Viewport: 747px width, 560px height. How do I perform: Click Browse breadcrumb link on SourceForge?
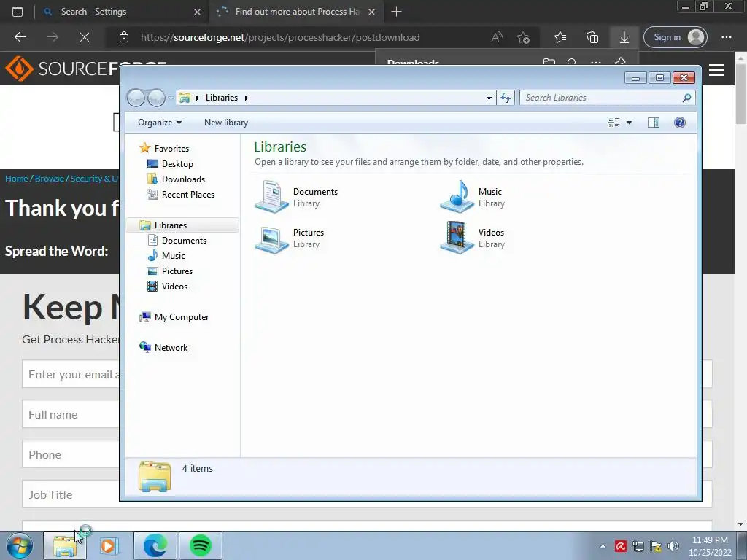[50, 179]
